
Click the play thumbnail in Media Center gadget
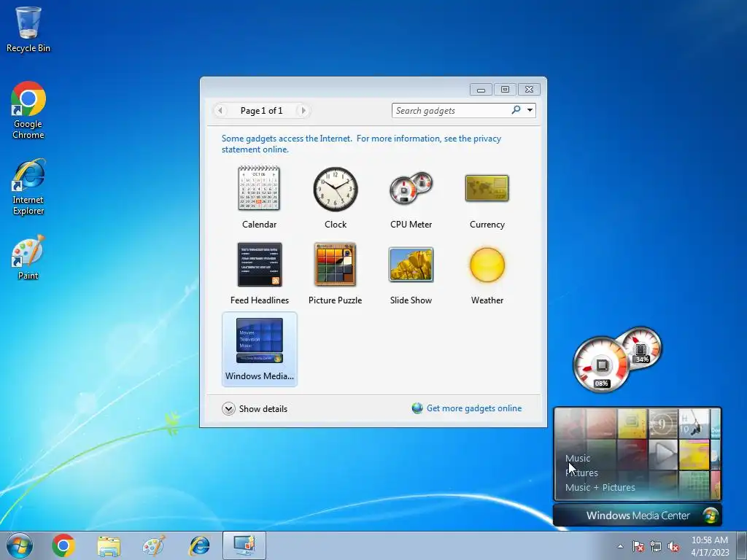pyautogui.click(x=662, y=454)
